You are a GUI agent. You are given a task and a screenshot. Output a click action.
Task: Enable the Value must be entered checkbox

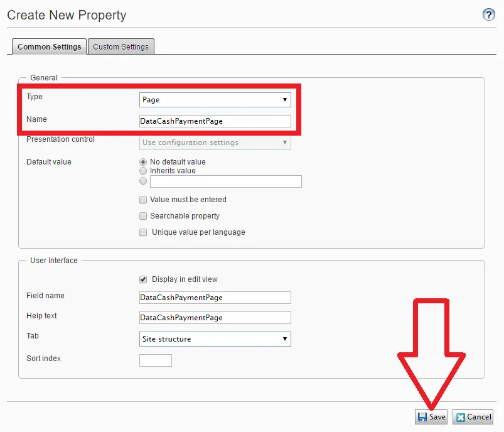click(x=143, y=200)
